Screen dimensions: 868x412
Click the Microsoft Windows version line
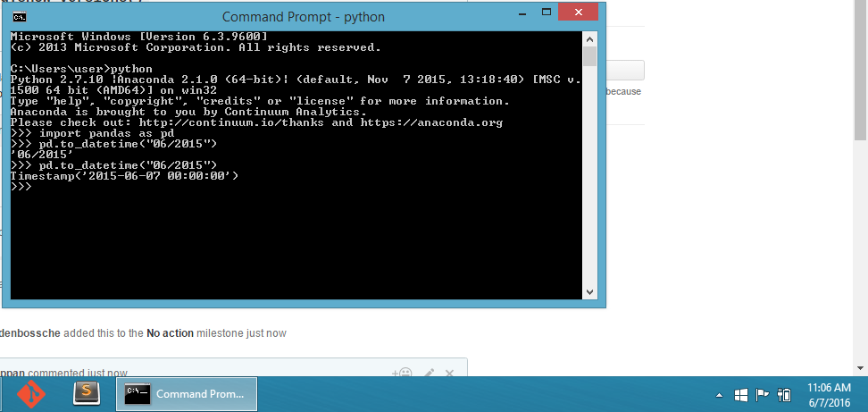pyautogui.click(x=139, y=37)
